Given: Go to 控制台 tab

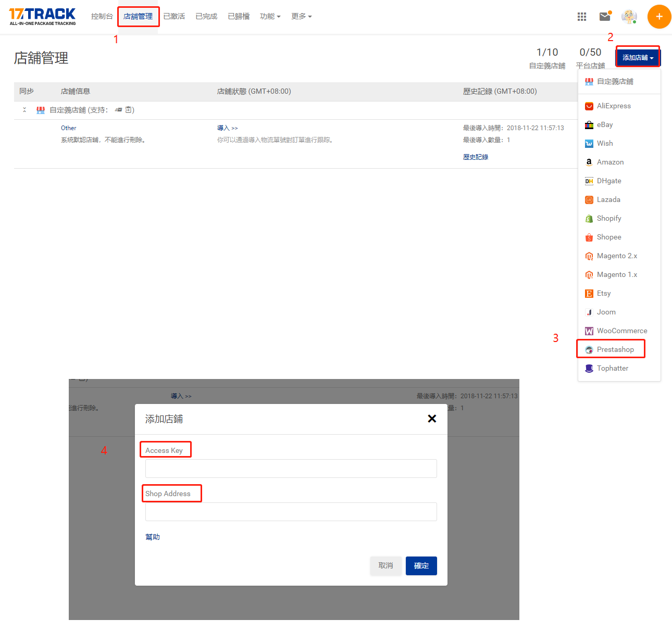Looking at the screenshot, I should (x=102, y=17).
